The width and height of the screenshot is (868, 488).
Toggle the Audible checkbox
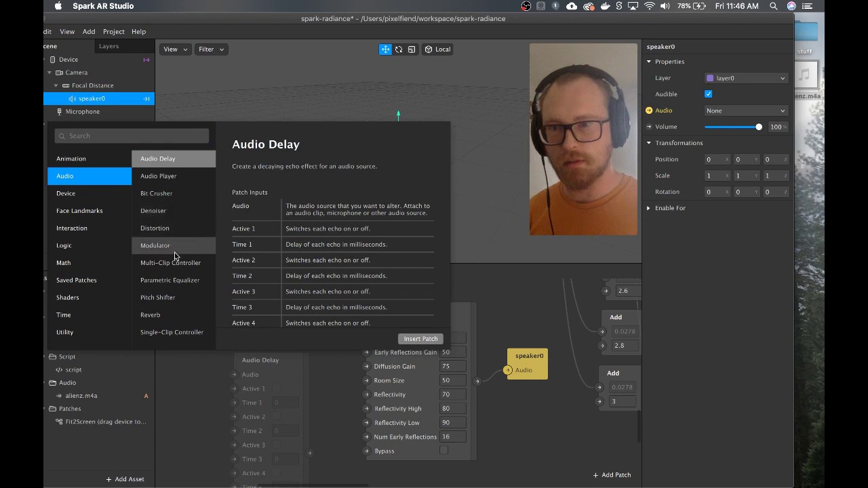(x=709, y=94)
